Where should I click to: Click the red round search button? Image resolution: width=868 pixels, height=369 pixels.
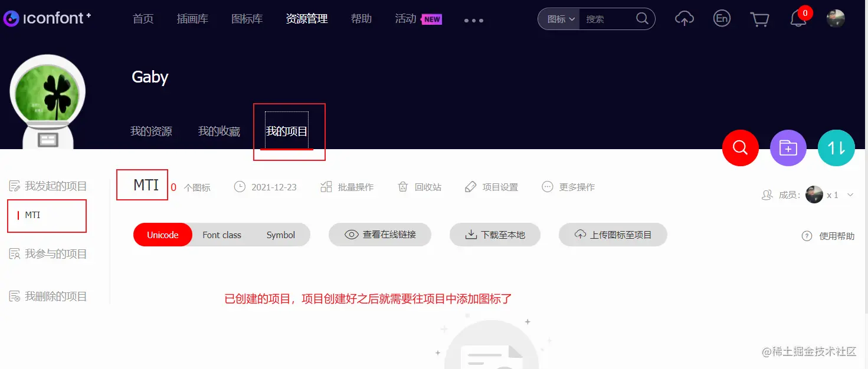[x=740, y=148]
